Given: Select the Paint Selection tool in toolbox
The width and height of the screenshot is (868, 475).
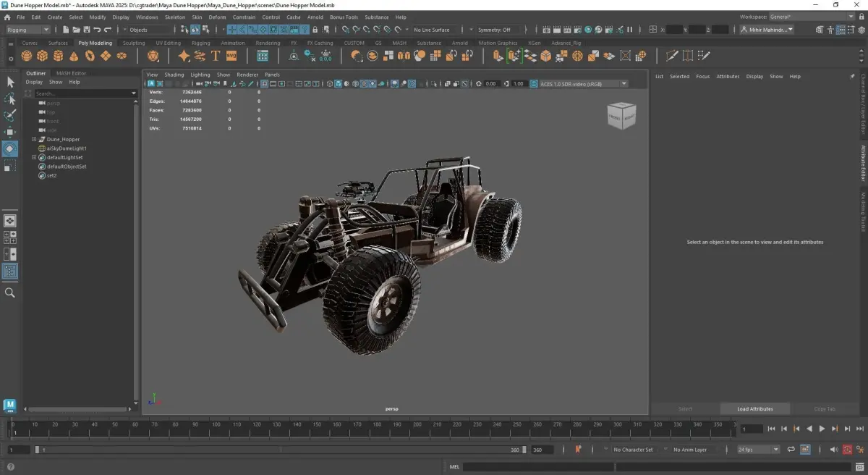Looking at the screenshot, I should point(10,115).
